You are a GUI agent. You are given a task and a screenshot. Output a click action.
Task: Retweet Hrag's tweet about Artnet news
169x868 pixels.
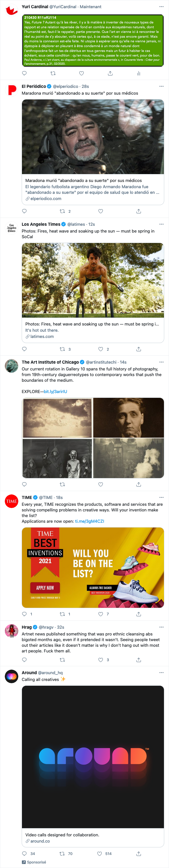[x=62, y=660]
